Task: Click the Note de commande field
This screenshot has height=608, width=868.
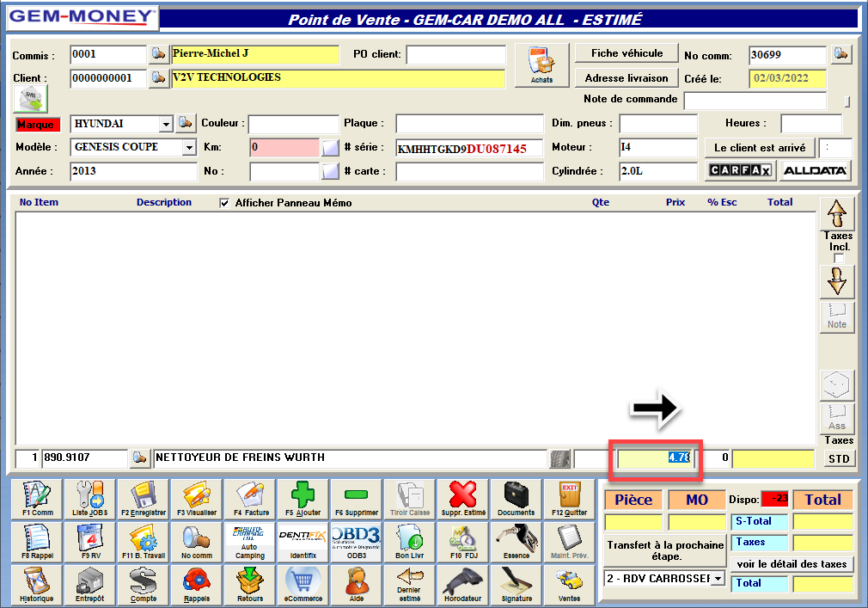Action: click(755, 101)
